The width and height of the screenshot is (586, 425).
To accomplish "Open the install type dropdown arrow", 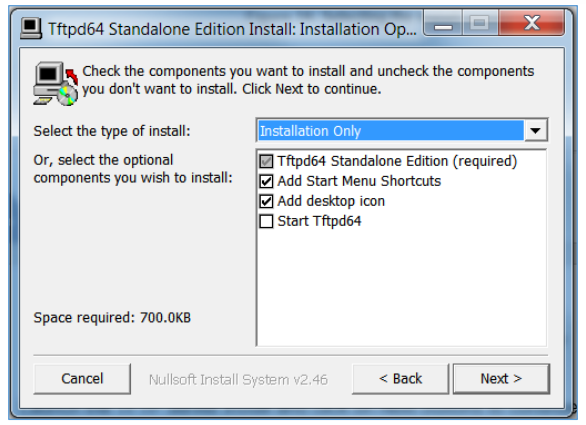I will point(535,130).
